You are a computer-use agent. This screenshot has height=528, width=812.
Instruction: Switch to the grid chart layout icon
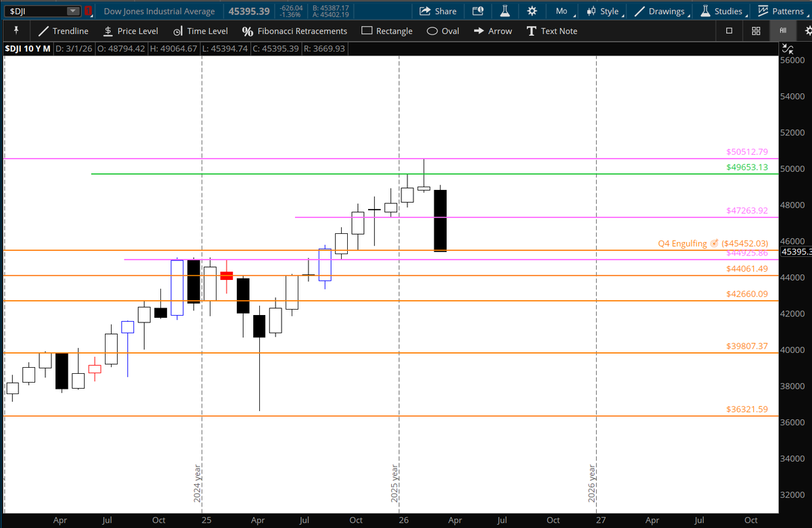(756, 31)
